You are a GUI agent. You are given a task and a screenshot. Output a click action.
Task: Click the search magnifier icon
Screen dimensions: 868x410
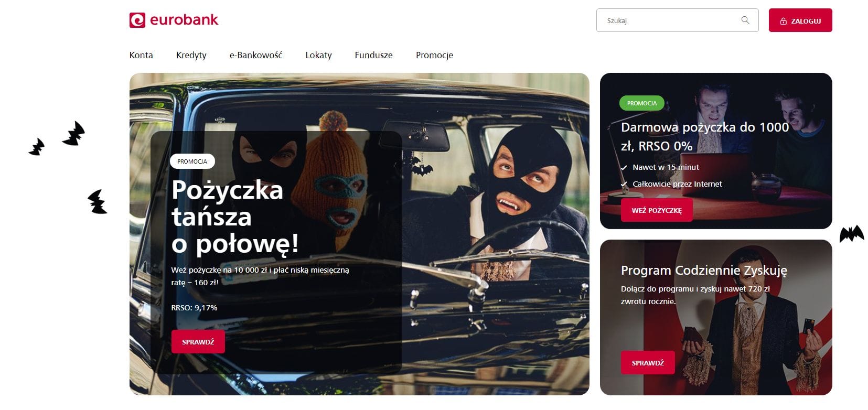[745, 20]
